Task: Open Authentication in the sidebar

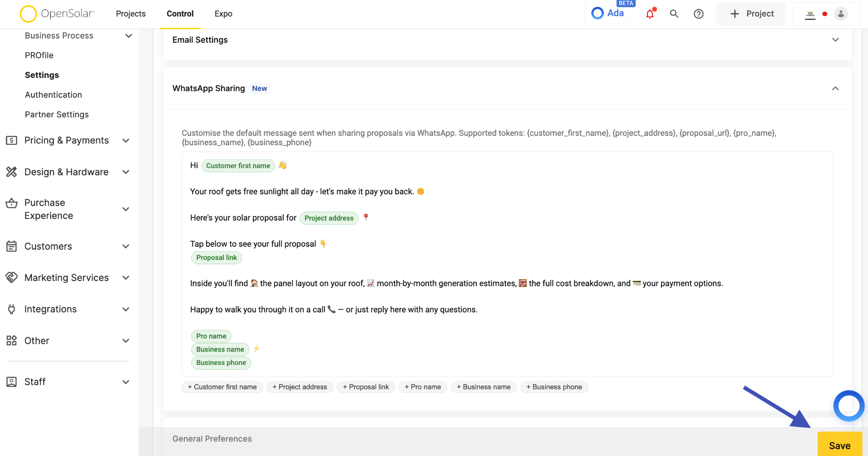Action: tap(53, 95)
